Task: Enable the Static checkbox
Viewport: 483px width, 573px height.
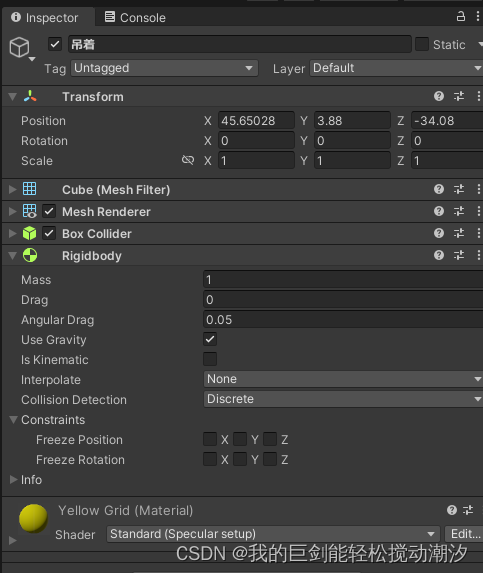Action: [x=422, y=45]
